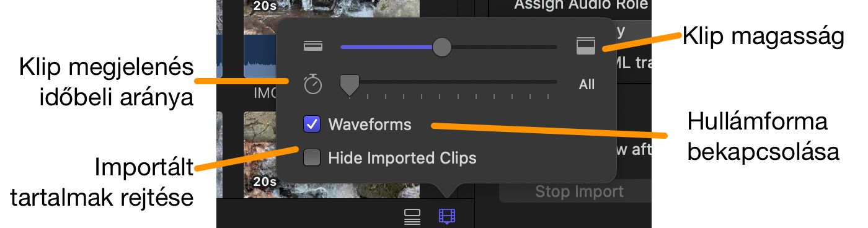The height and width of the screenshot is (228, 868).
Task: Select the lower 20s clip thumbnail
Action: pos(260,155)
